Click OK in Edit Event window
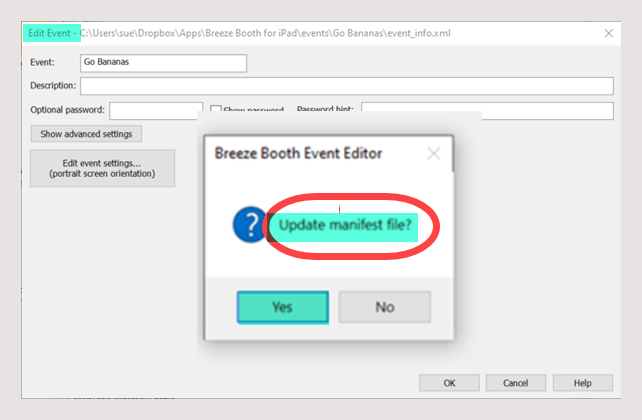Screen dimensions: 642x420 coord(449,383)
